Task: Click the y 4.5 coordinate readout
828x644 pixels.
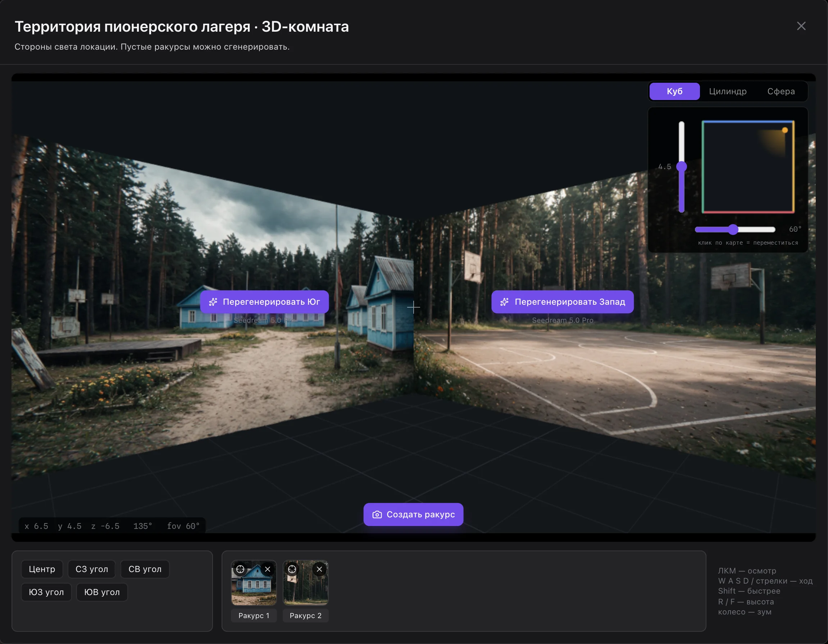Action: [x=70, y=526]
